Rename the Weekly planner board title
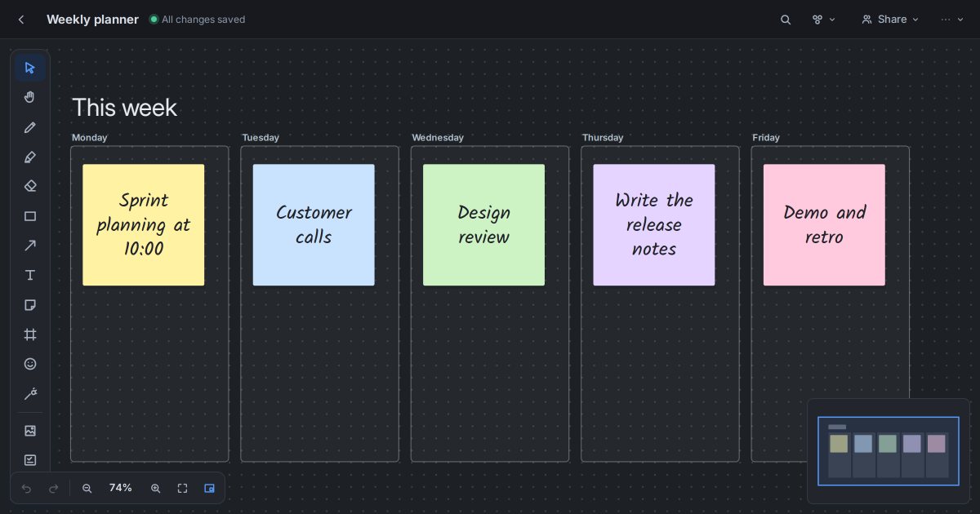Image resolution: width=980 pixels, height=514 pixels. coord(92,20)
